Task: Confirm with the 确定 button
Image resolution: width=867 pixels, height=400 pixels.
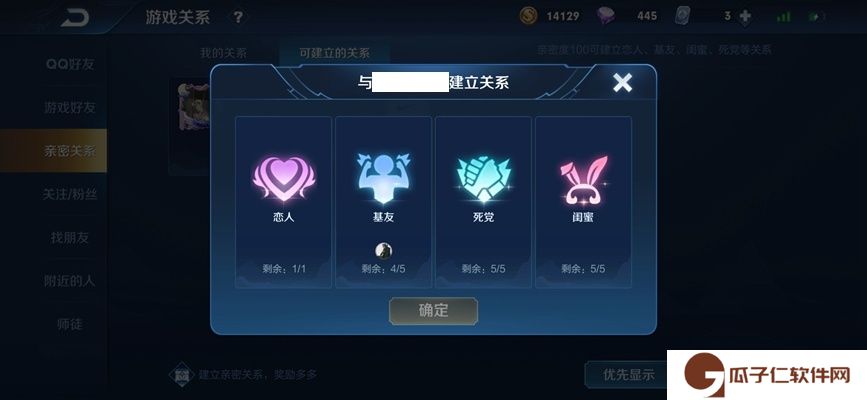Action: tap(434, 310)
